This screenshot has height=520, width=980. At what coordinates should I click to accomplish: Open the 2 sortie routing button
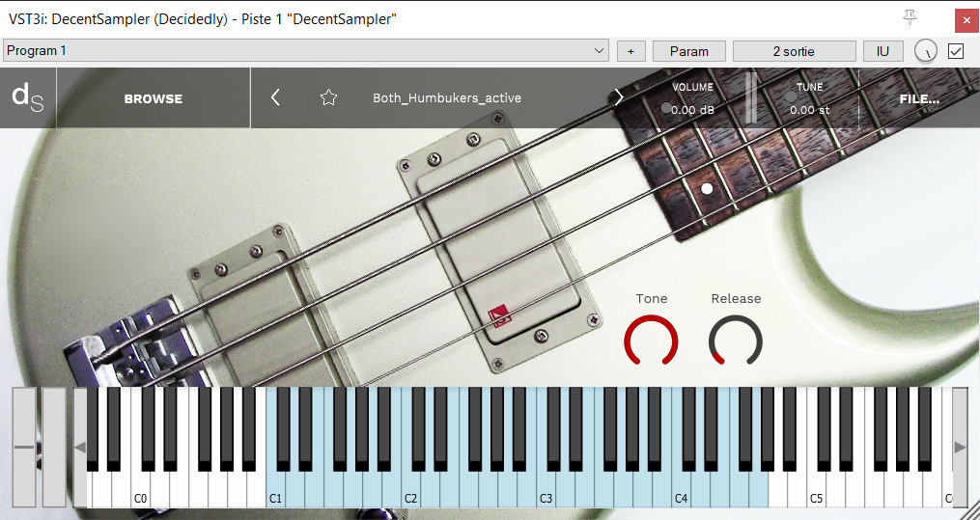pos(794,51)
